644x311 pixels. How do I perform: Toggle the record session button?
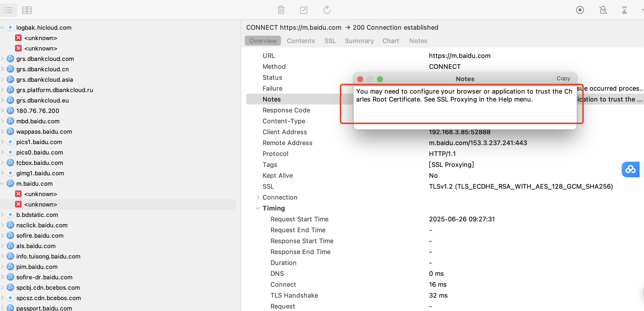(580, 10)
